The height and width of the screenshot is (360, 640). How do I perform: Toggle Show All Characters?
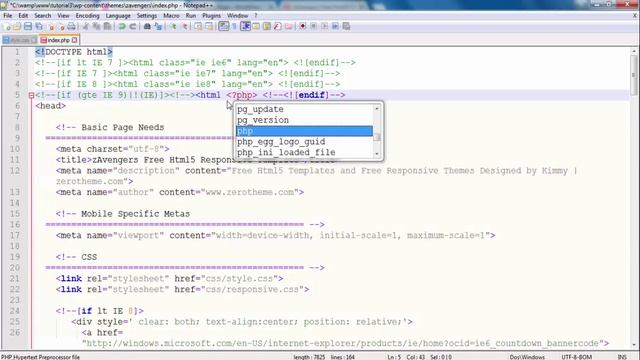[234, 27]
